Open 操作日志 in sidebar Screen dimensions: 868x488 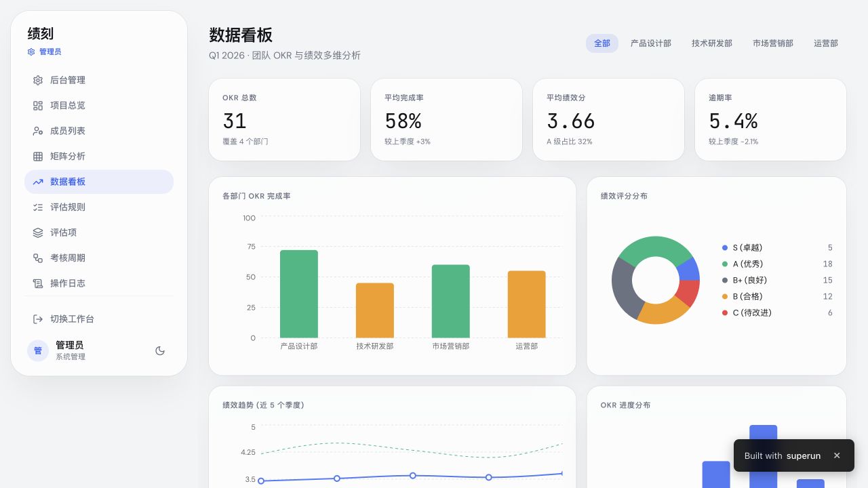[x=99, y=283]
